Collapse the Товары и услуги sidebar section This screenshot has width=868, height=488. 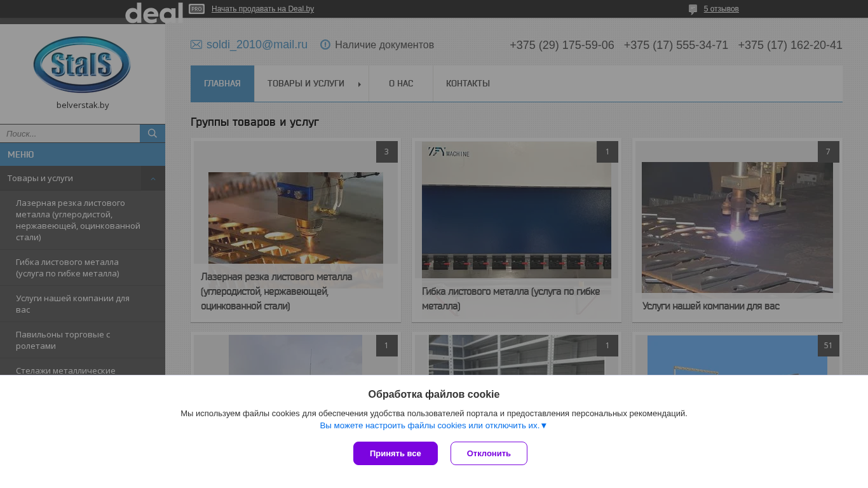point(153,179)
